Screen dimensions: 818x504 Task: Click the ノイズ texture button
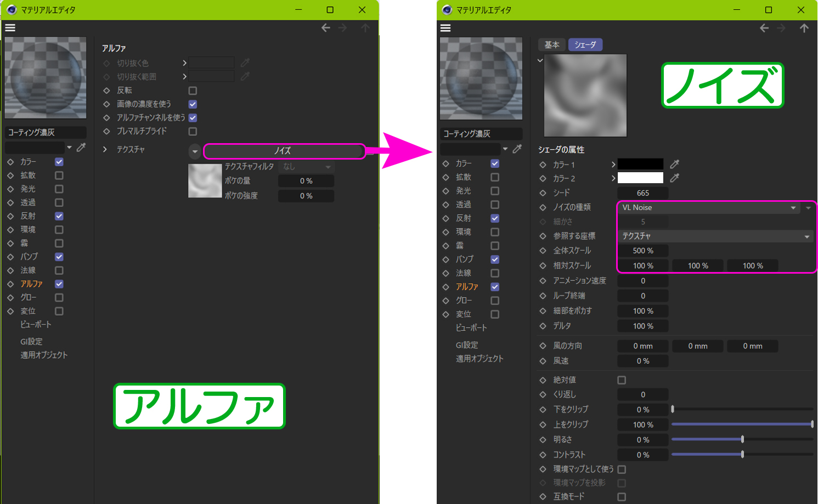[284, 151]
